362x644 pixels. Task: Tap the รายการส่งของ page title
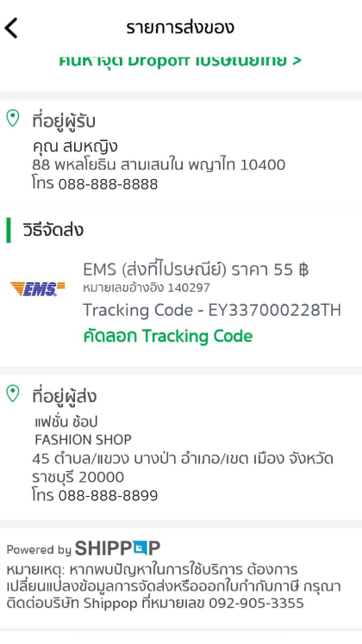coord(180,28)
